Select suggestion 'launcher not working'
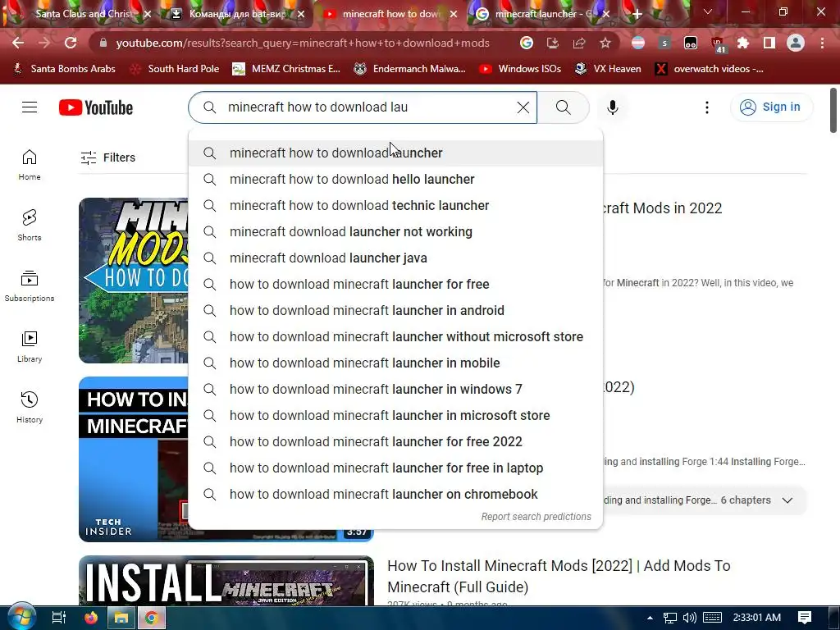The image size is (840, 630). click(x=395, y=231)
